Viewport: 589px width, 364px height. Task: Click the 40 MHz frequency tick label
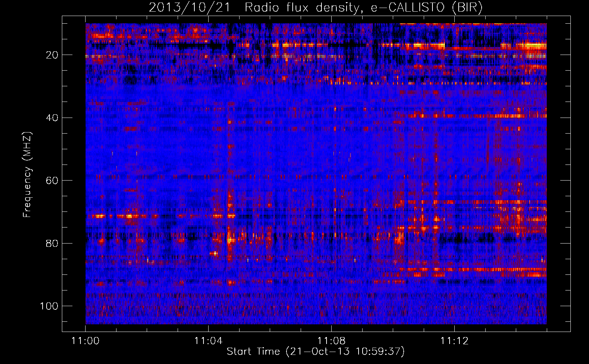pyautogui.click(x=52, y=118)
